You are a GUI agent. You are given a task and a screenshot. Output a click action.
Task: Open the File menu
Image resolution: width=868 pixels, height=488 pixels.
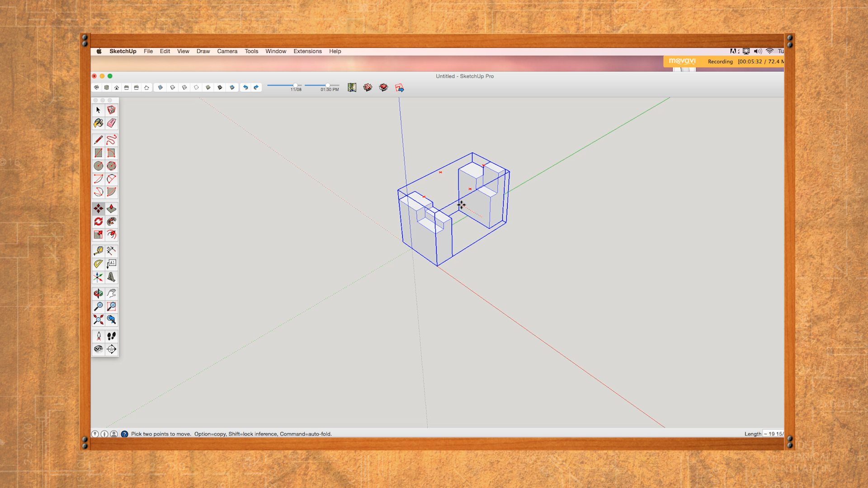pyautogui.click(x=148, y=51)
